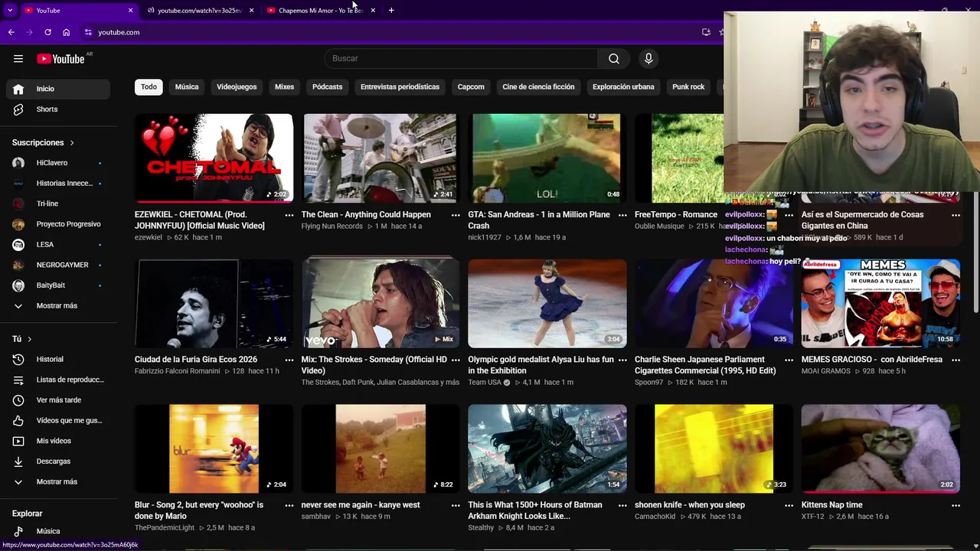The width and height of the screenshot is (980, 551).
Task: Open the tab search dropdown arrow
Action: 10,10
